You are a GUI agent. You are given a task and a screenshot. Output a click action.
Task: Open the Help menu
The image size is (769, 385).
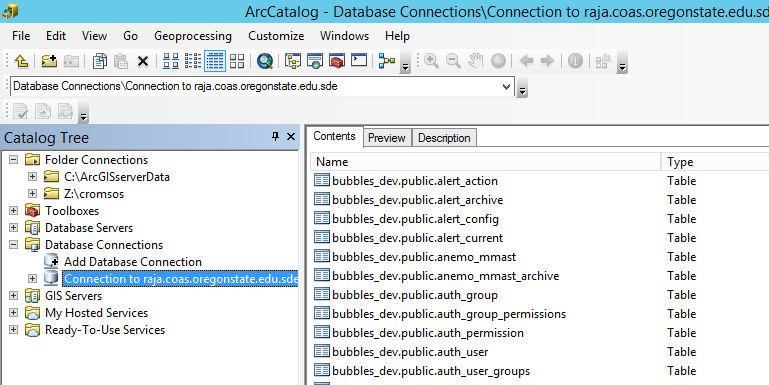point(397,36)
